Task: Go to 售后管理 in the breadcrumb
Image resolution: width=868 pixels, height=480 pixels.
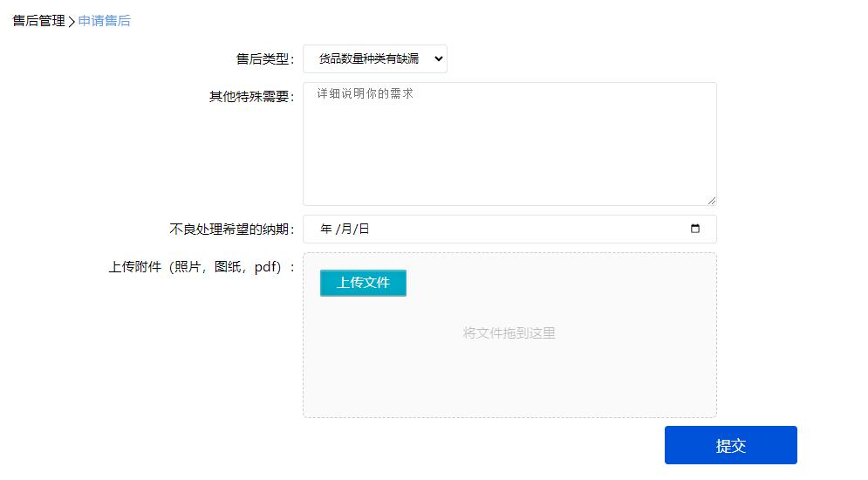Action: pos(38,21)
